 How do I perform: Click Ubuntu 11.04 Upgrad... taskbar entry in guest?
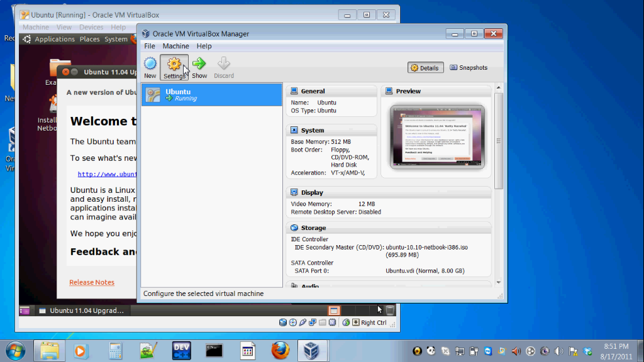pos(81,310)
